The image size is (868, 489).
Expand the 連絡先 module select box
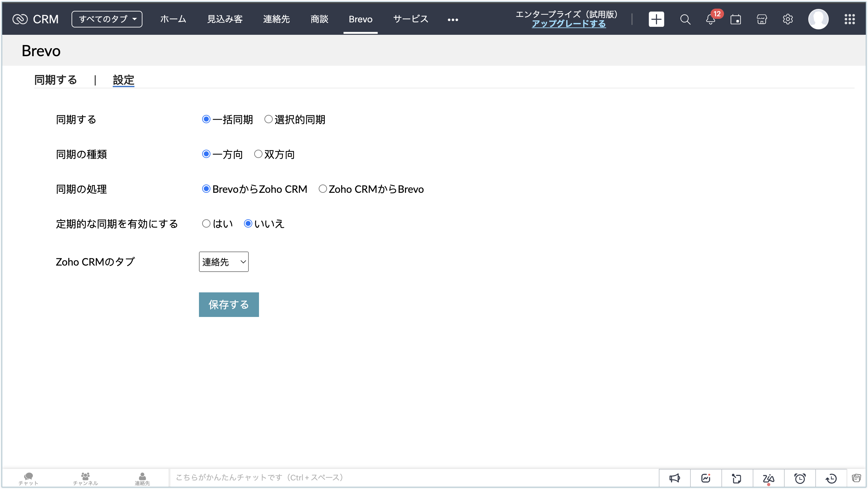coord(224,262)
